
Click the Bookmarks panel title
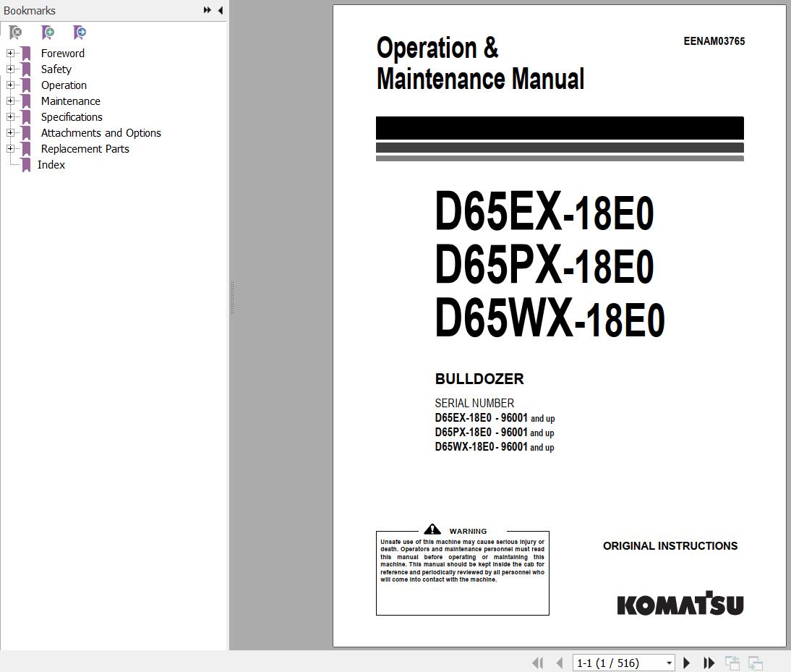coord(29,11)
